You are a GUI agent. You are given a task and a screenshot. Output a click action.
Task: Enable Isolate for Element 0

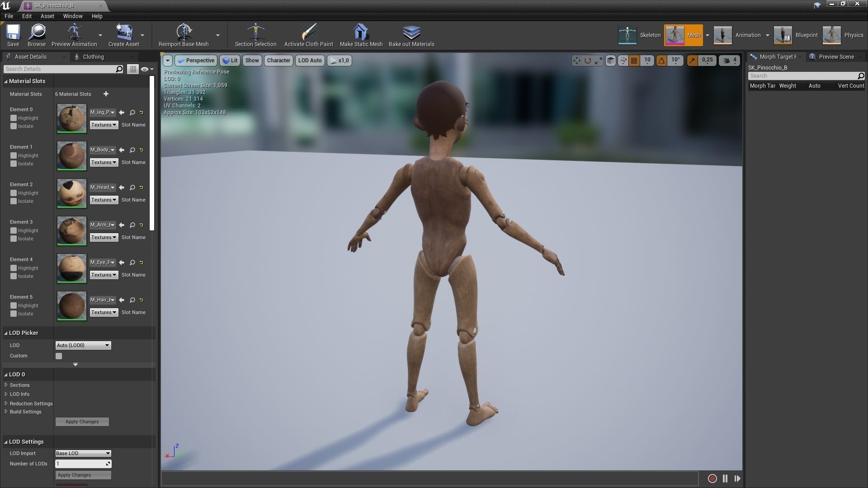tap(14, 126)
